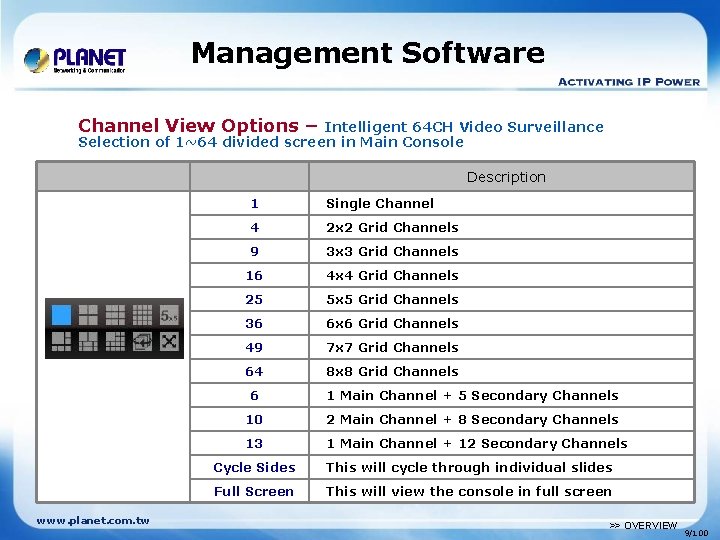Screen dimensions: 720x540
Task: Click the 'Management Software' title
Action: [368, 53]
